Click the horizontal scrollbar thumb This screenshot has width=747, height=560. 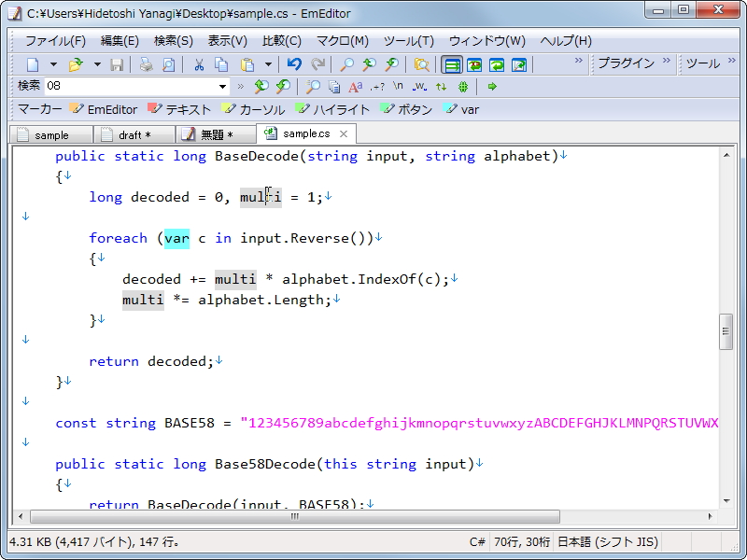[x=295, y=516]
